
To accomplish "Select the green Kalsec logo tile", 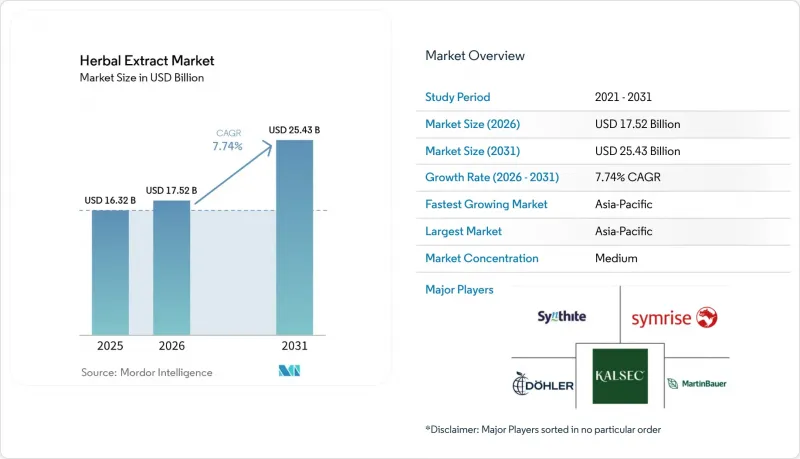I will (620, 376).
